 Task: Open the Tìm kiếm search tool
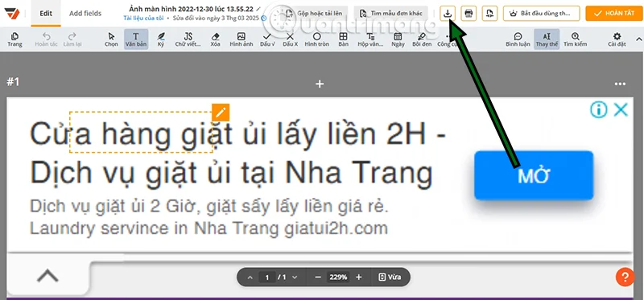coord(575,39)
